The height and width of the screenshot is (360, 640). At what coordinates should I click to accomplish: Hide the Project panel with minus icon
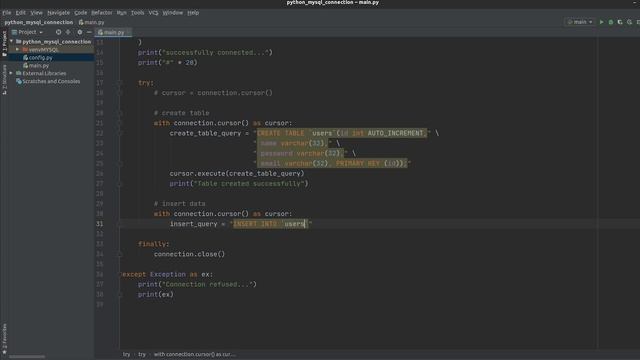tap(89, 32)
